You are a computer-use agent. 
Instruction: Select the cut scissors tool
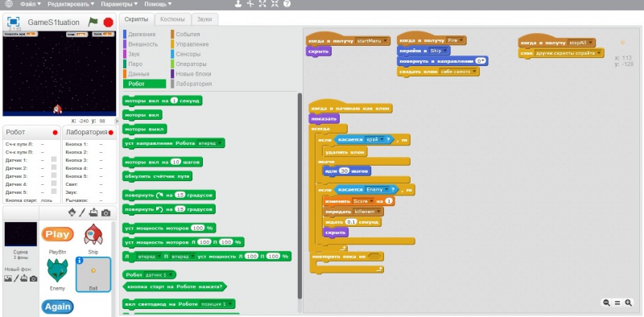tap(250, 4)
